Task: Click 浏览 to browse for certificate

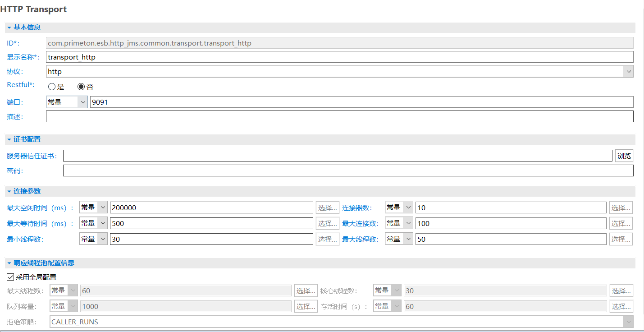Action: [624, 156]
